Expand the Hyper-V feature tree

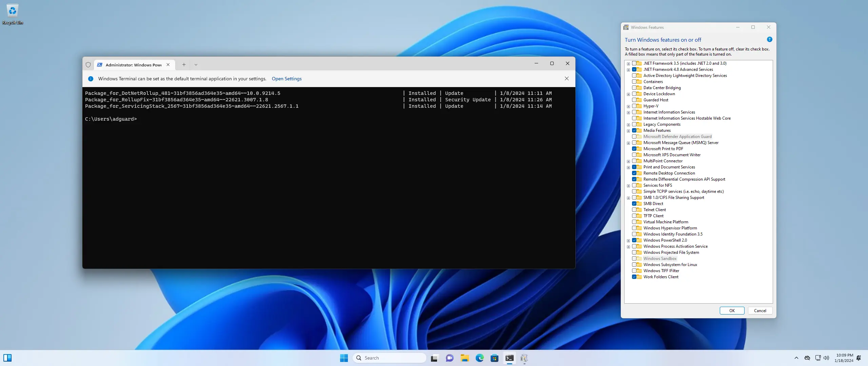point(628,106)
